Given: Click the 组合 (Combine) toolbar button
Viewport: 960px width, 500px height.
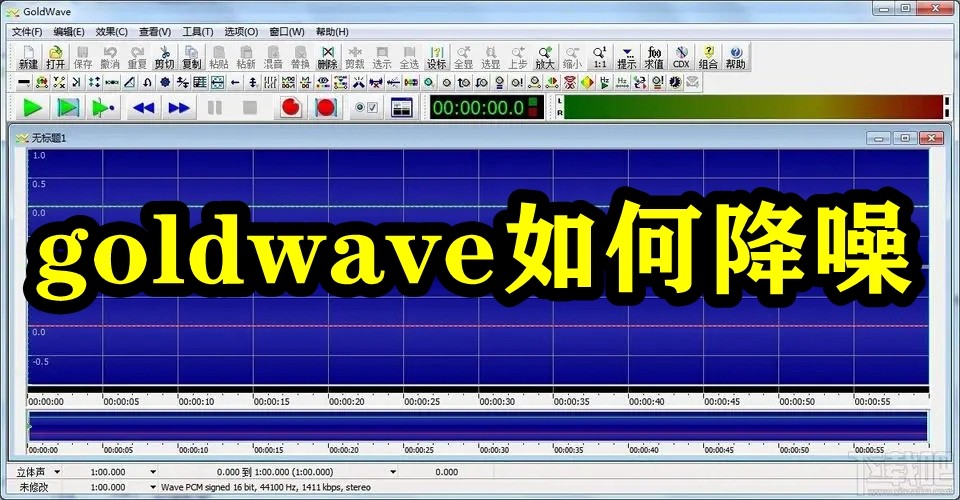Looking at the screenshot, I should (708, 57).
